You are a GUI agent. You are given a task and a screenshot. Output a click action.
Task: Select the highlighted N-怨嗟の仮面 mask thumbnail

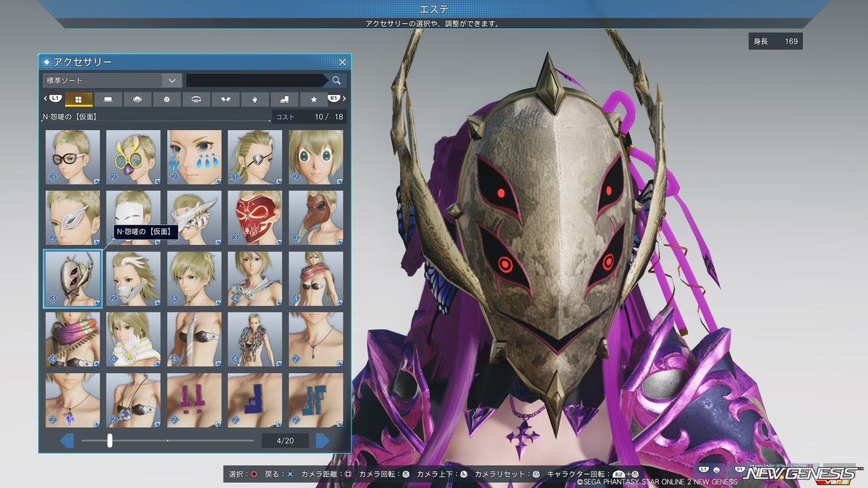click(x=72, y=278)
